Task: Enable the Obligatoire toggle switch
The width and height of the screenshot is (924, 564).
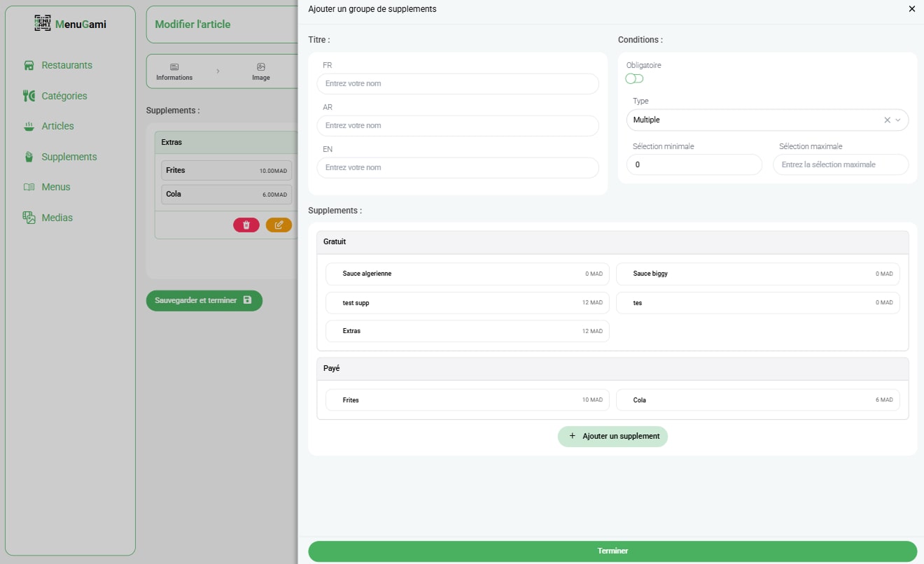Action: pos(634,78)
